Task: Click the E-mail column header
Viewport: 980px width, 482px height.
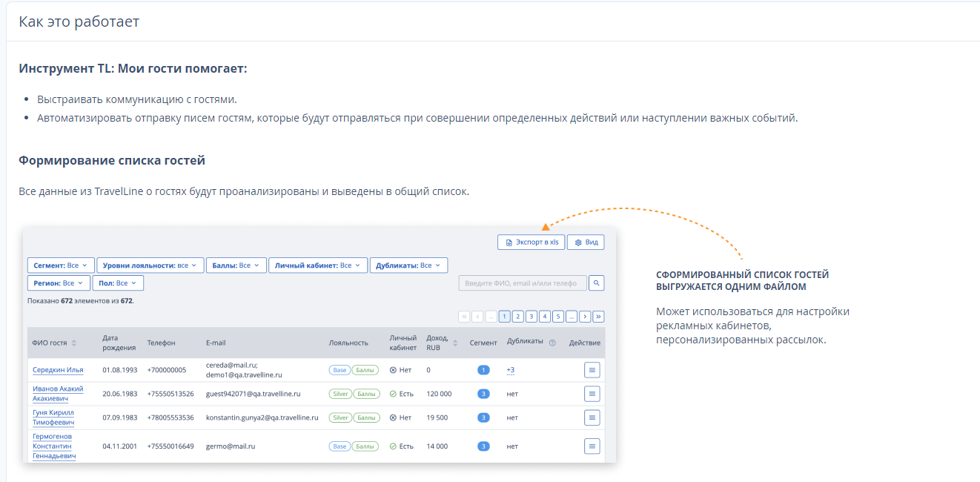Action: [216, 343]
